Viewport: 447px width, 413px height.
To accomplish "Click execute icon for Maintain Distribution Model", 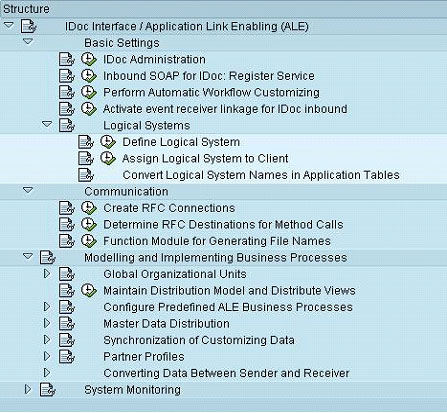I will tap(89, 290).
